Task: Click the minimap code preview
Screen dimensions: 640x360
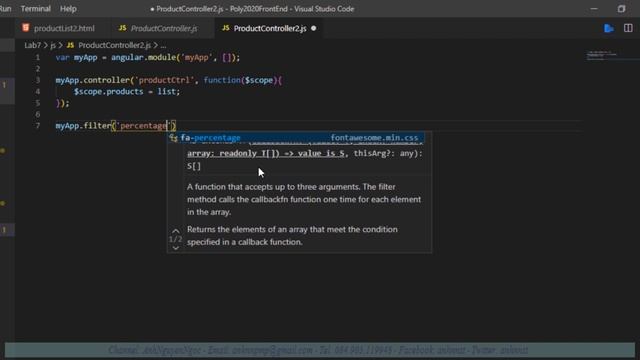Action: point(602,55)
